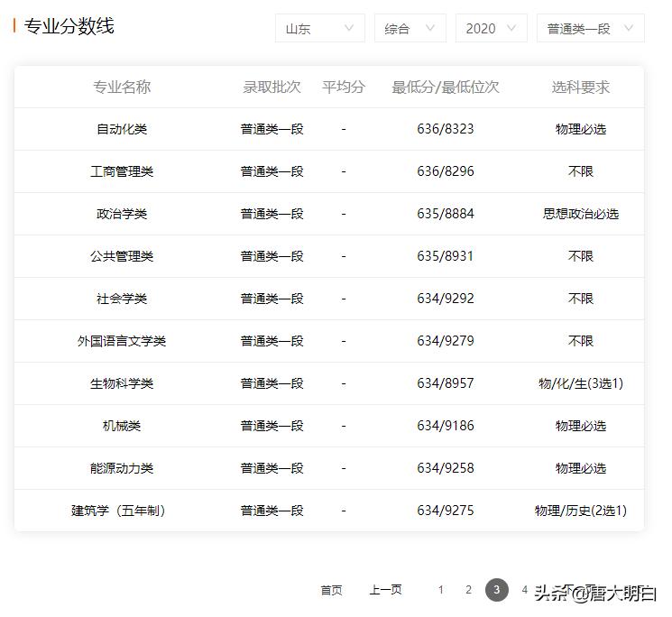
Task: Click score 636/8296 cell
Action: pyautogui.click(x=446, y=171)
